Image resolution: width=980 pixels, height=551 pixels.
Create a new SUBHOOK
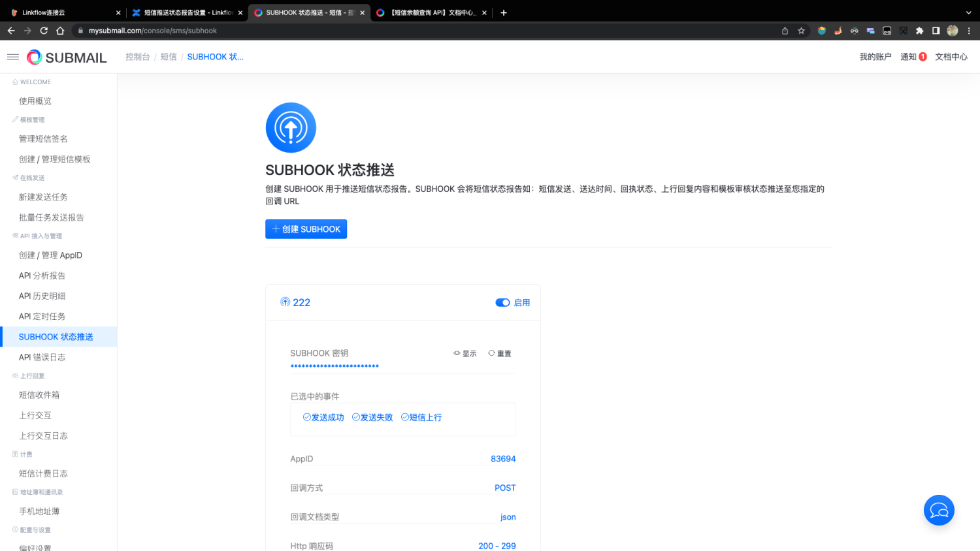306,229
